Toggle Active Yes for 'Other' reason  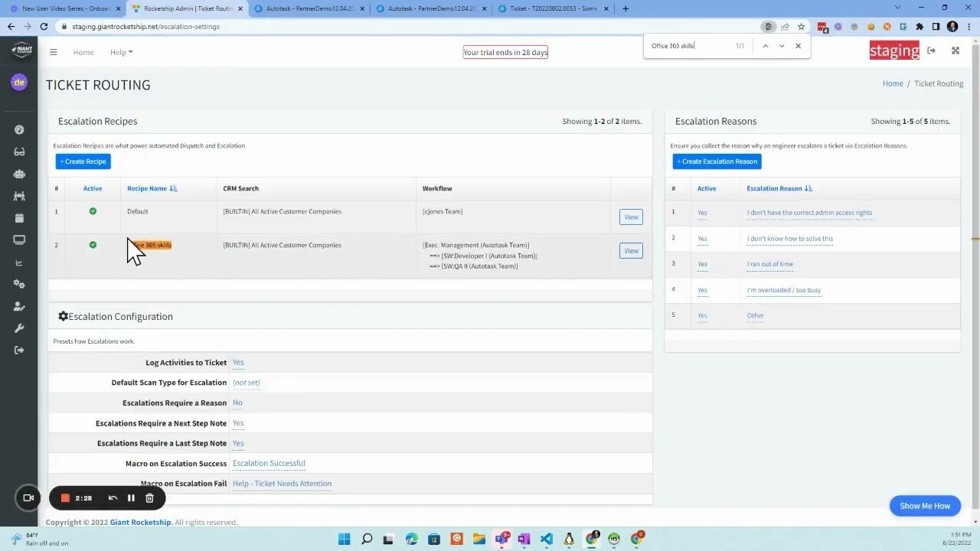point(702,315)
